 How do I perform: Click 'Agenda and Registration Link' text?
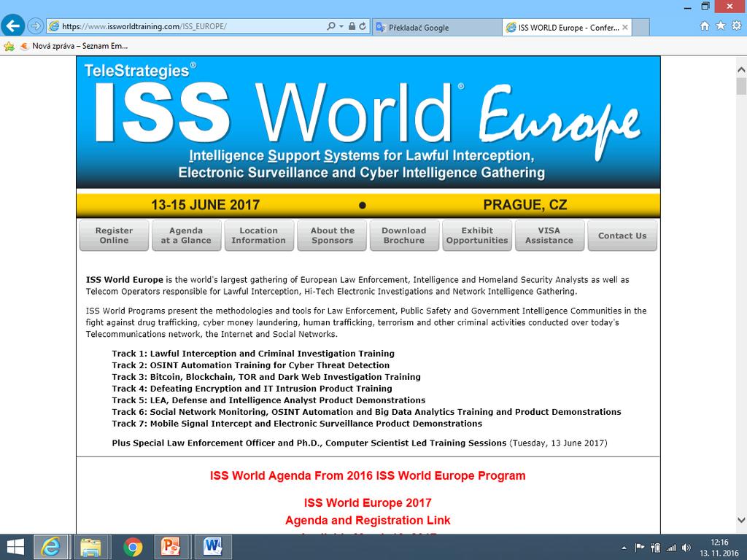(368, 520)
